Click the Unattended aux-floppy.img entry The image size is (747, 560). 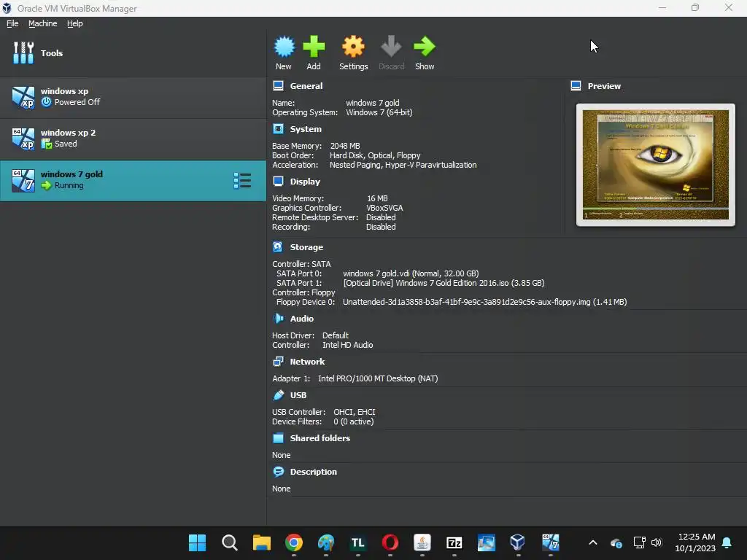click(484, 302)
